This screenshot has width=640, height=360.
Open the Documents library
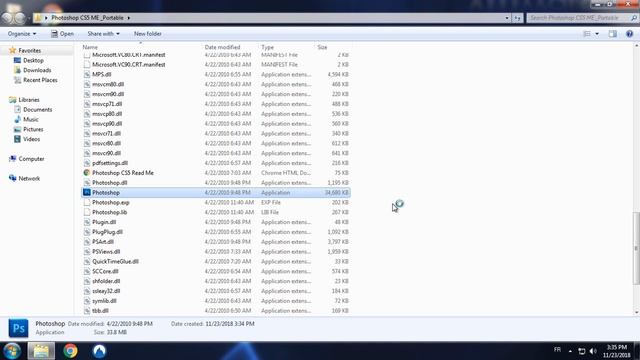click(38, 109)
